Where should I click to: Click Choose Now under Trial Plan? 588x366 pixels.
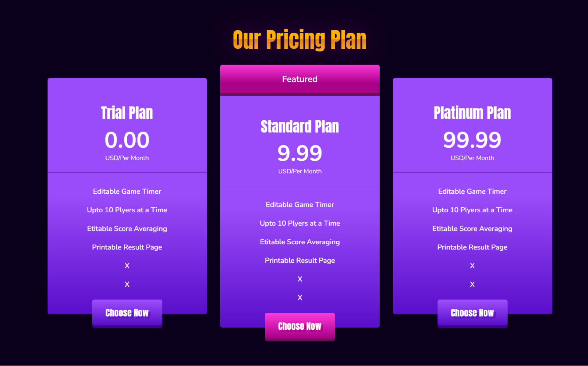tap(127, 313)
